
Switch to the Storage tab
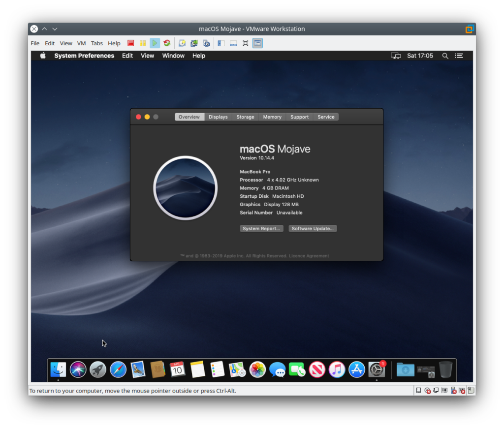(x=245, y=117)
